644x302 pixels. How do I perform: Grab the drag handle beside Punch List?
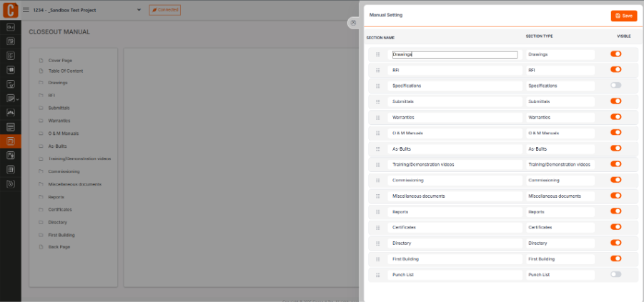coord(378,275)
